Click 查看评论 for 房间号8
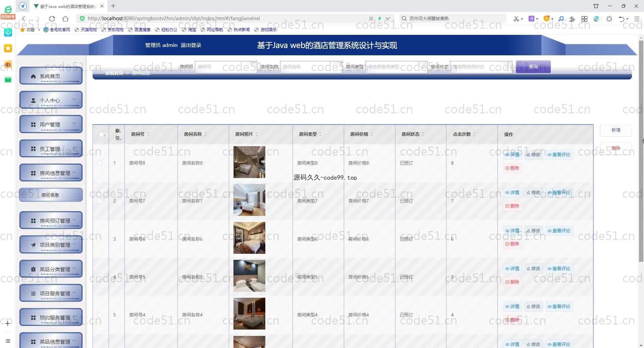The width and height of the screenshot is (644, 348). (x=559, y=155)
